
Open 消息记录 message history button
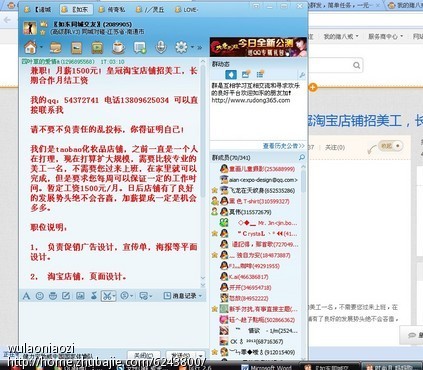coord(180,296)
